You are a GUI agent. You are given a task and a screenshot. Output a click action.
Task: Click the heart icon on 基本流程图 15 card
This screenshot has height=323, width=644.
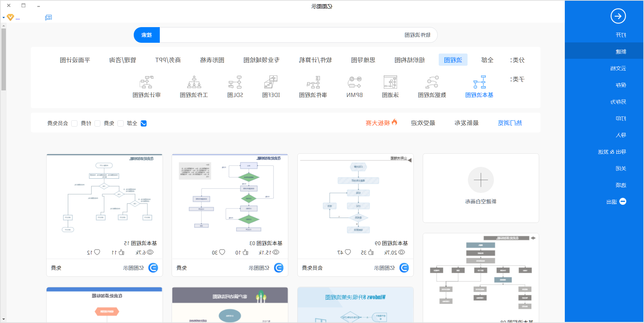click(x=97, y=252)
